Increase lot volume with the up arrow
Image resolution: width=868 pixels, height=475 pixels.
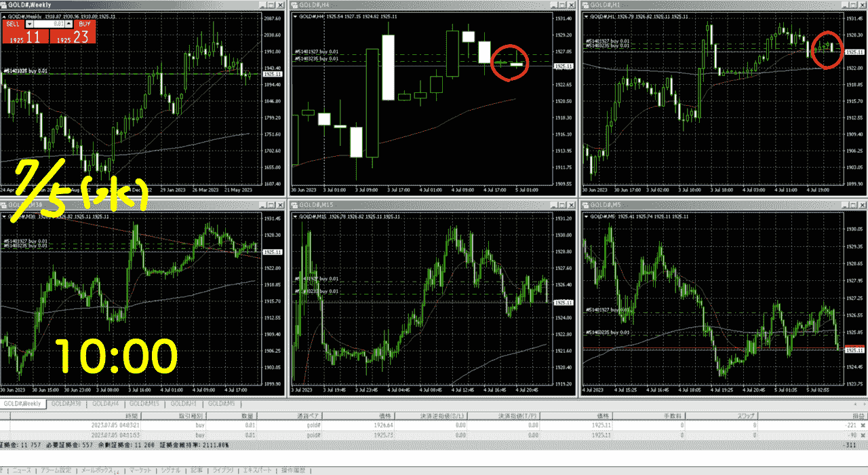[x=69, y=23]
